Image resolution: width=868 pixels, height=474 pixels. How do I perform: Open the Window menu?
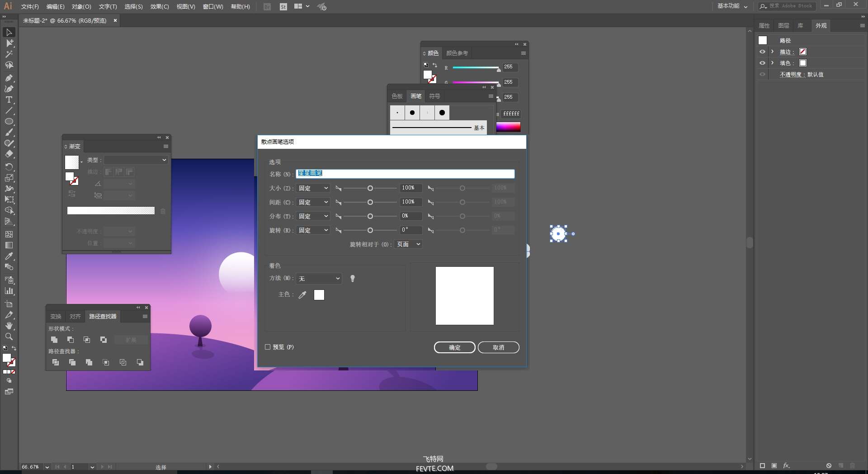(x=213, y=7)
